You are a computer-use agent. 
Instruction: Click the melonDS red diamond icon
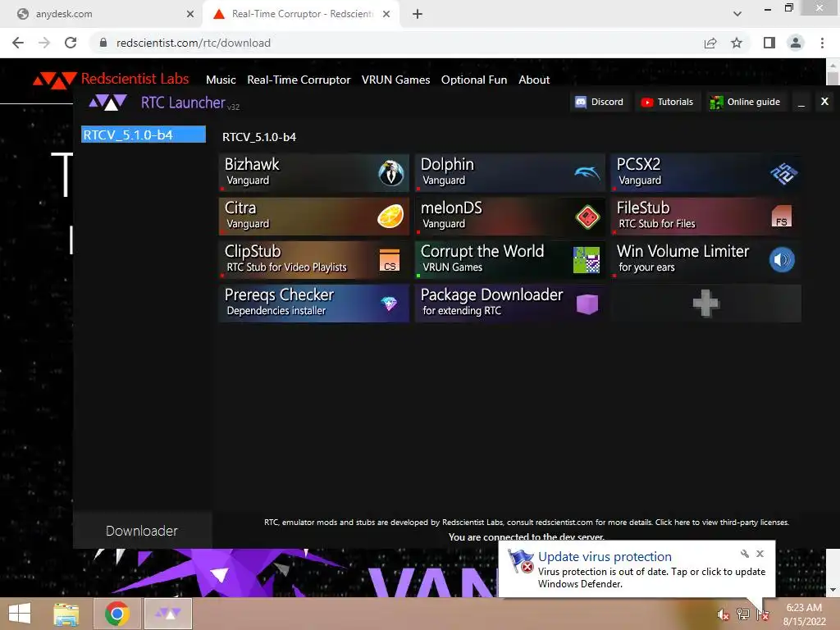point(587,217)
